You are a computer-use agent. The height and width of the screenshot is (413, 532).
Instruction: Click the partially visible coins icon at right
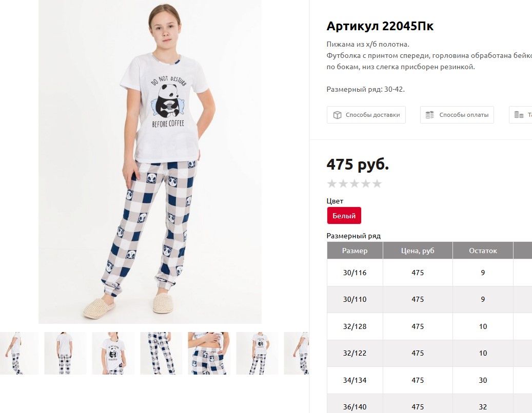(x=519, y=115)
